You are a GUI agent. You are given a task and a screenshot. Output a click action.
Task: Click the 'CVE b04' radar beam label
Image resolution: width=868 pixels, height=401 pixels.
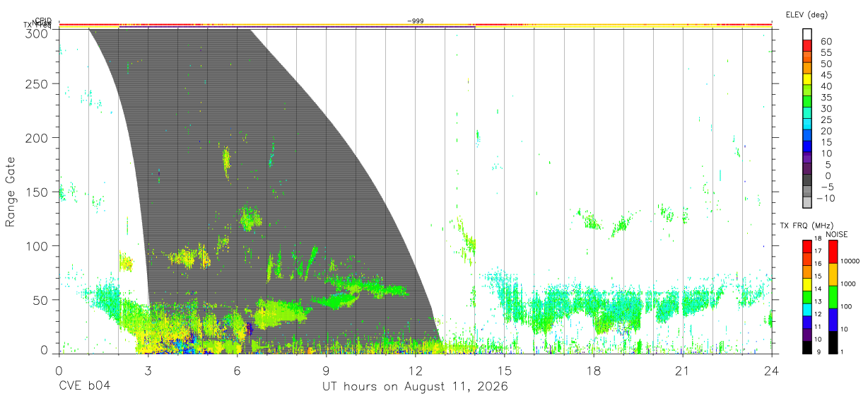84,387
